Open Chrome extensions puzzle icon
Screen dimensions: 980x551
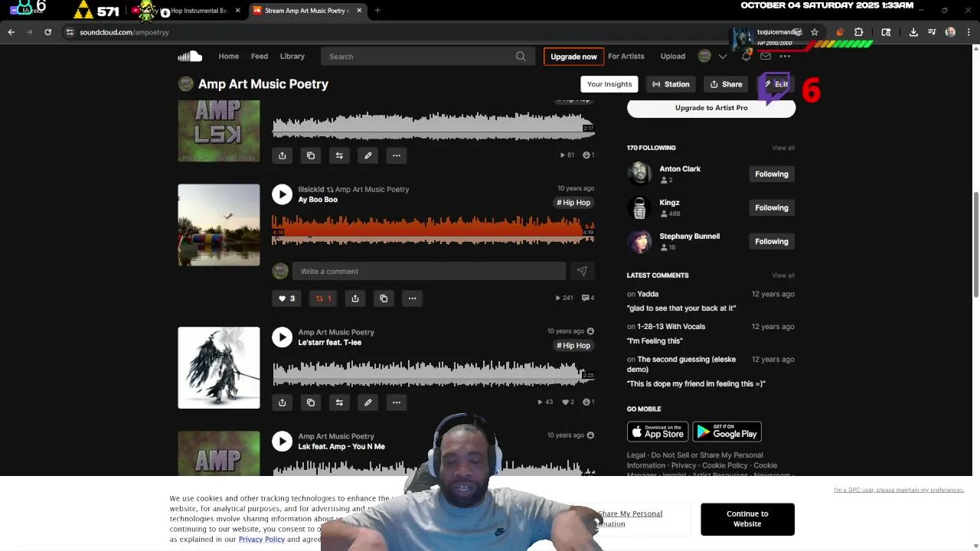pyautogui.click(x=858, y=32)
